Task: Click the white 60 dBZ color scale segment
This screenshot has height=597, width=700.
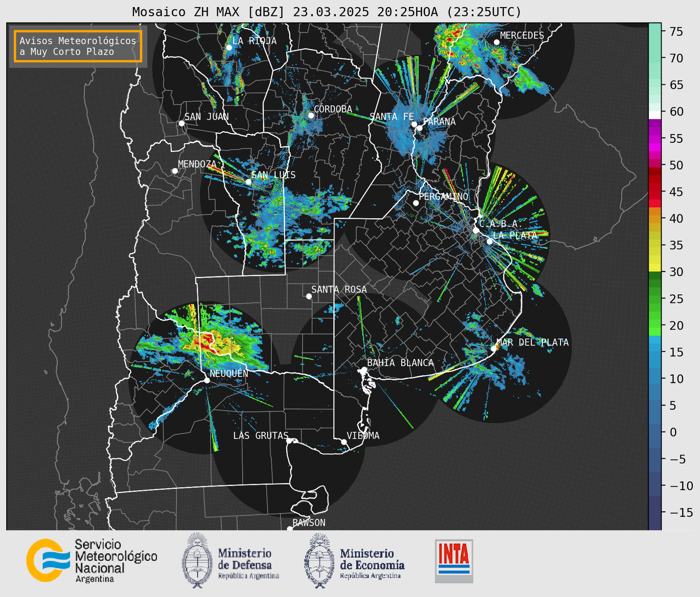Action: (x=655, y=115)
